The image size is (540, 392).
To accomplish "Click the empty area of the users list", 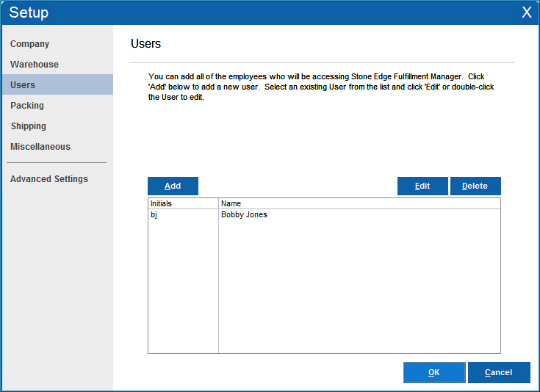I will coord(359,294).
